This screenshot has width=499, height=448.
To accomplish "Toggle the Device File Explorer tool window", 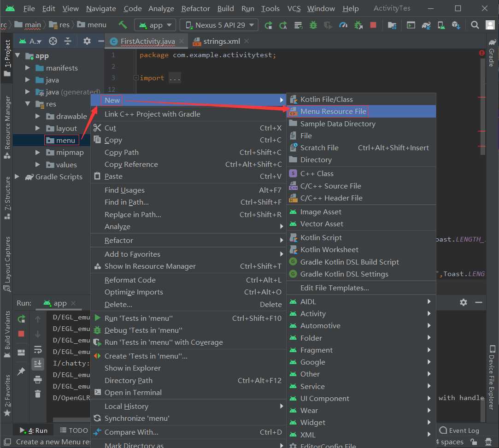I will point(492,377).
